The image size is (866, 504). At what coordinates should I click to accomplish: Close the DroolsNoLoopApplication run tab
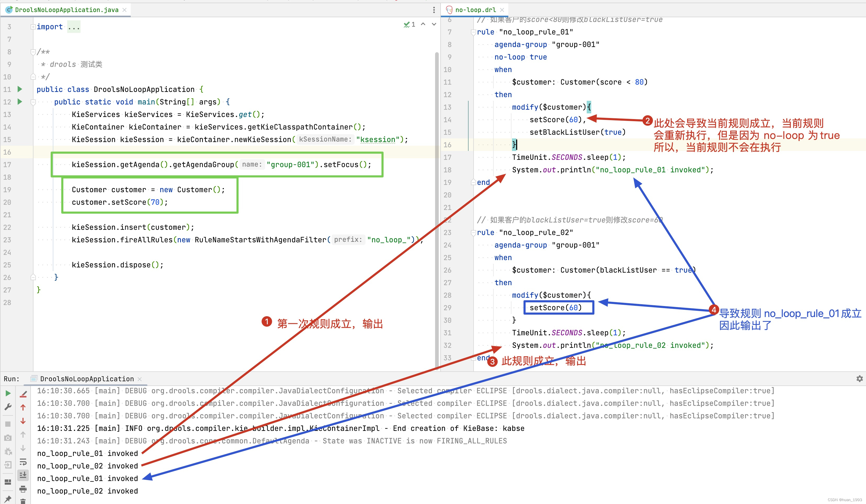[x=140, y=379]
